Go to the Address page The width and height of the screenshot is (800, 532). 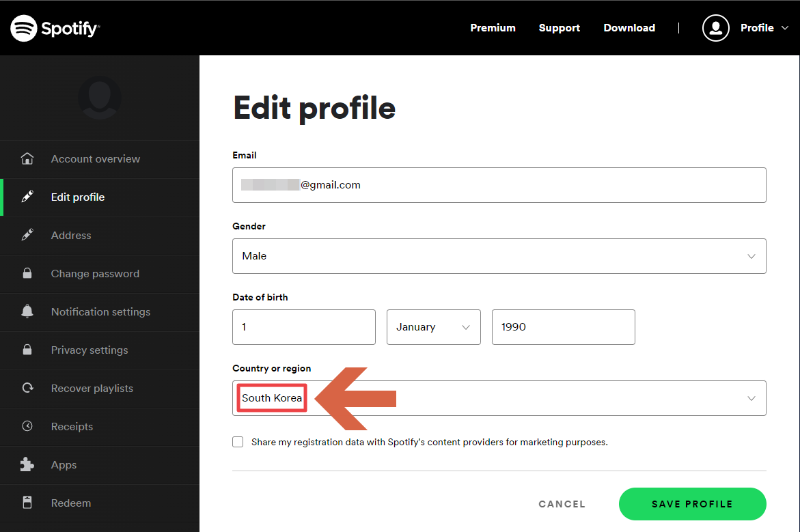[100, 236]
